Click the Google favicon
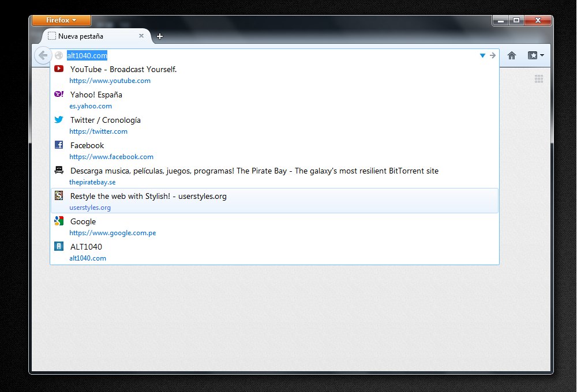Screen dimensions: 577x392 click(59, 221)
